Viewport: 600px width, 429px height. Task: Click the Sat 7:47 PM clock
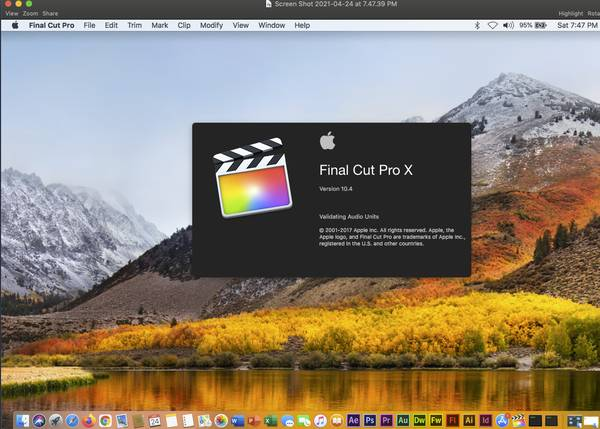click(577, 25)
